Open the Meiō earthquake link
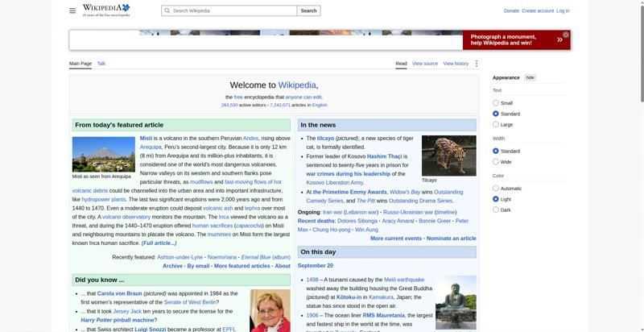This screenshot has height=332, width=644. point(404,280)
